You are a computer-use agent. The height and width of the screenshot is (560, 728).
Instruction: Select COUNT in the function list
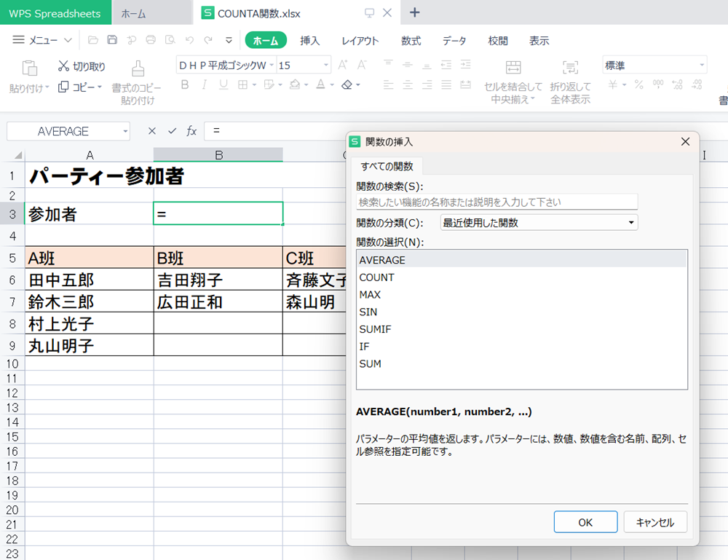(521, 277)
